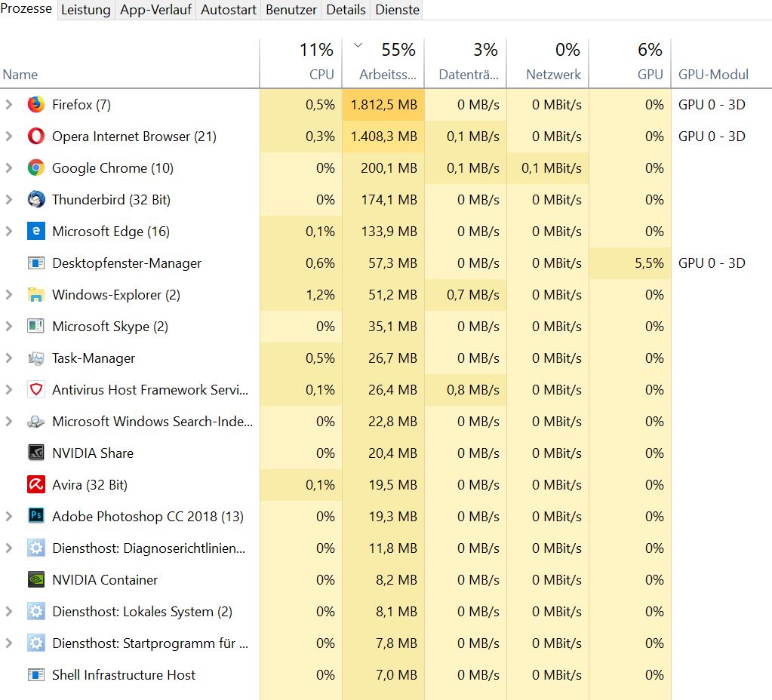Select Opera memory value 1.408,3 MB

click(383, 136)
